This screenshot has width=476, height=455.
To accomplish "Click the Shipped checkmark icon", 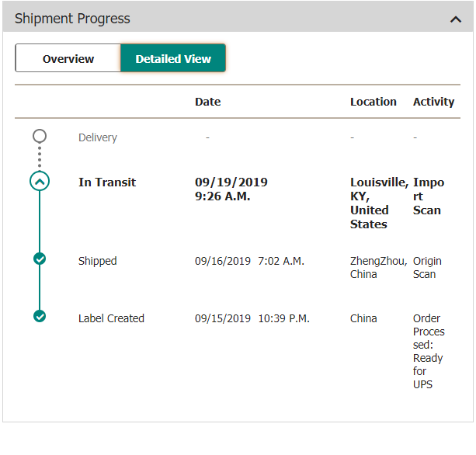I will point(40,259).
